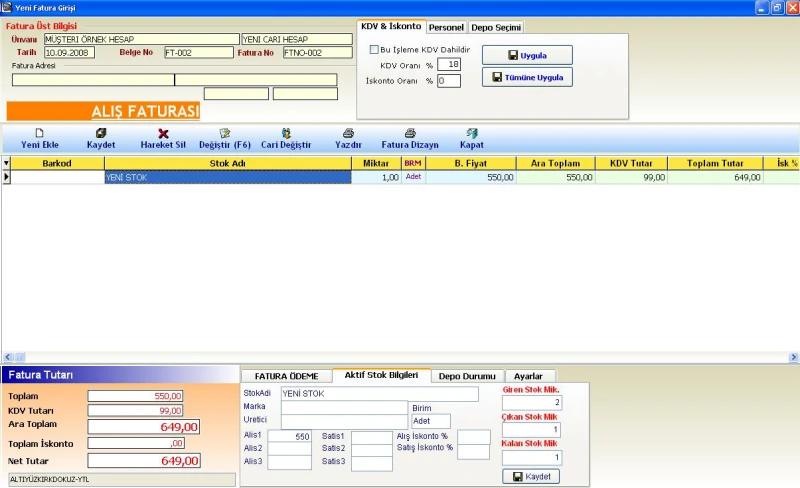Enable Bu İşleme KDV Dahildir checkbox
Viewport: 800px width, 488px height.
pos(374,49)
